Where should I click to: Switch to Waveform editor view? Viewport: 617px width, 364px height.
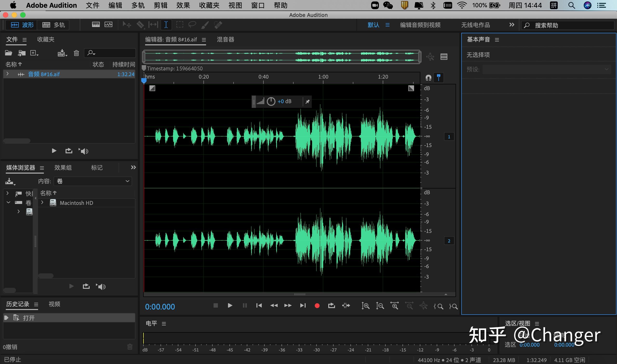22,25
